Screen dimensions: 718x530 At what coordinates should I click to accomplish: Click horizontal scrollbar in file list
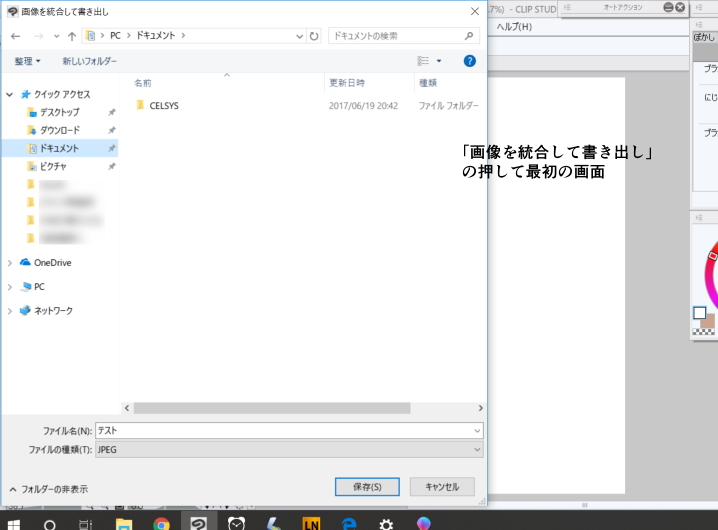click(272, 408)
